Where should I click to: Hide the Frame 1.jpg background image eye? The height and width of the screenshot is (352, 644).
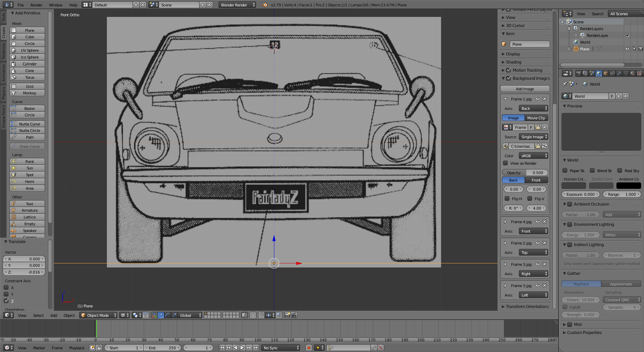[x=538, y=99]
